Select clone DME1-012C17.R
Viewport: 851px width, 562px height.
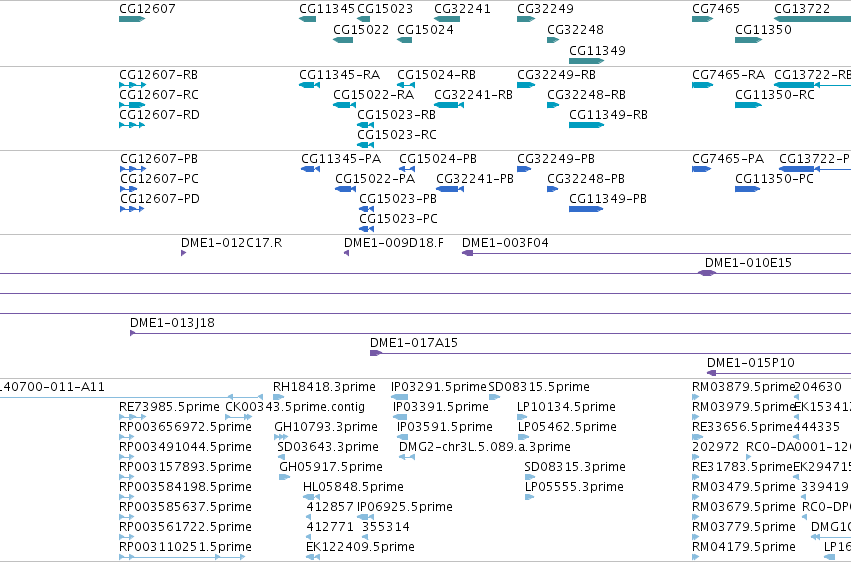pyautogui.click(x=183, y=253)
